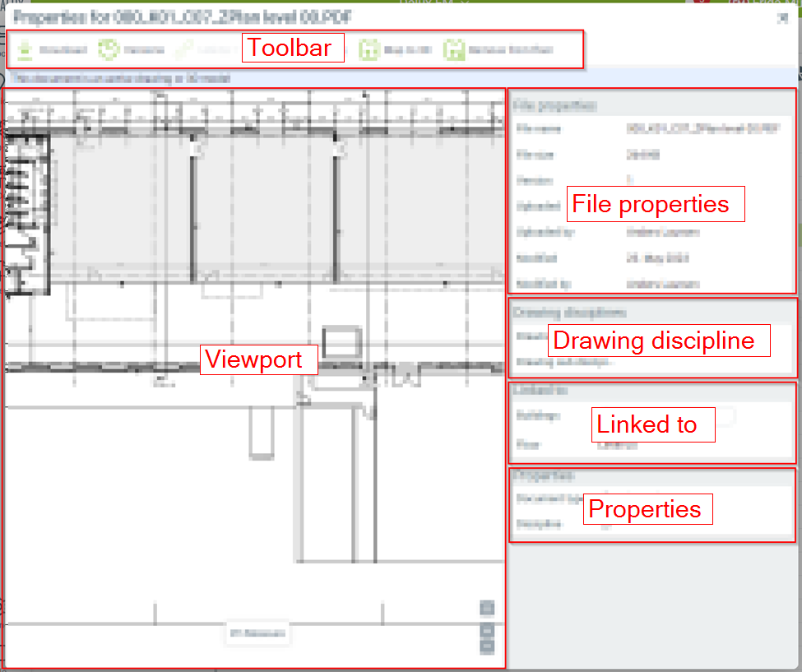Click the Discipline value under Properties
The height and width of the screenshot is (672, 802).
click(x=607, y=524)
